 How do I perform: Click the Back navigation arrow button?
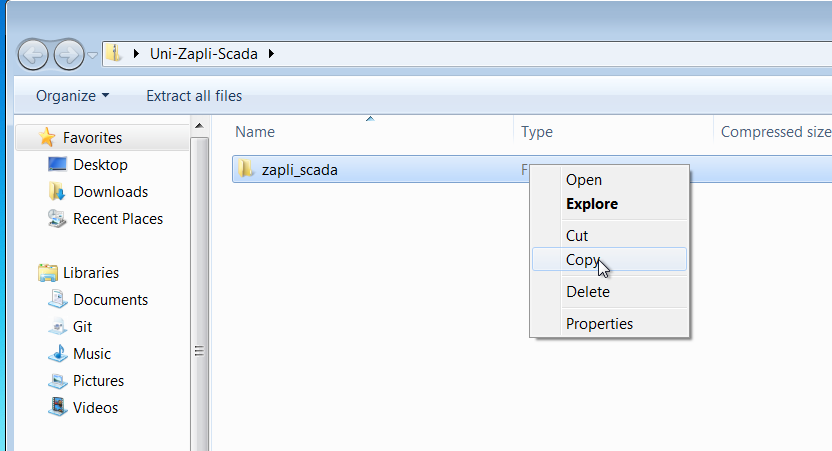point(33,54)
